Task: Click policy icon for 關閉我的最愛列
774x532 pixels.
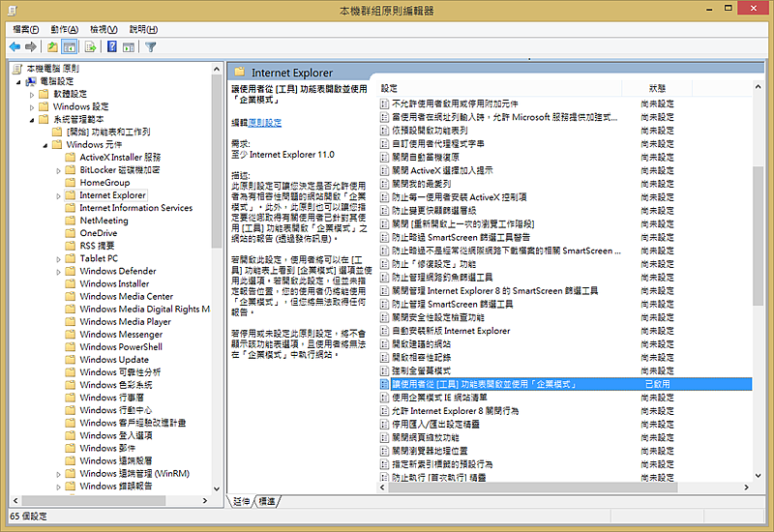Action: pyautogui.click(x=384, y=184)
